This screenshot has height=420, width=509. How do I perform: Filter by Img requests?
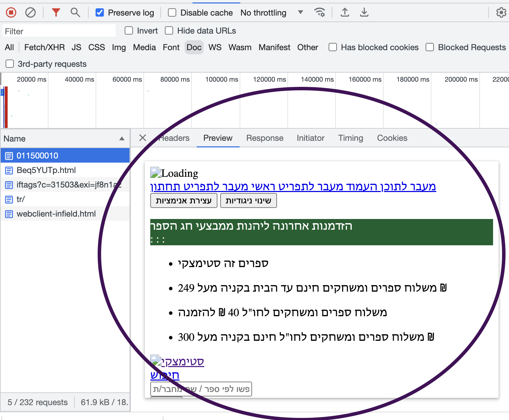click(x=119, y=47)
